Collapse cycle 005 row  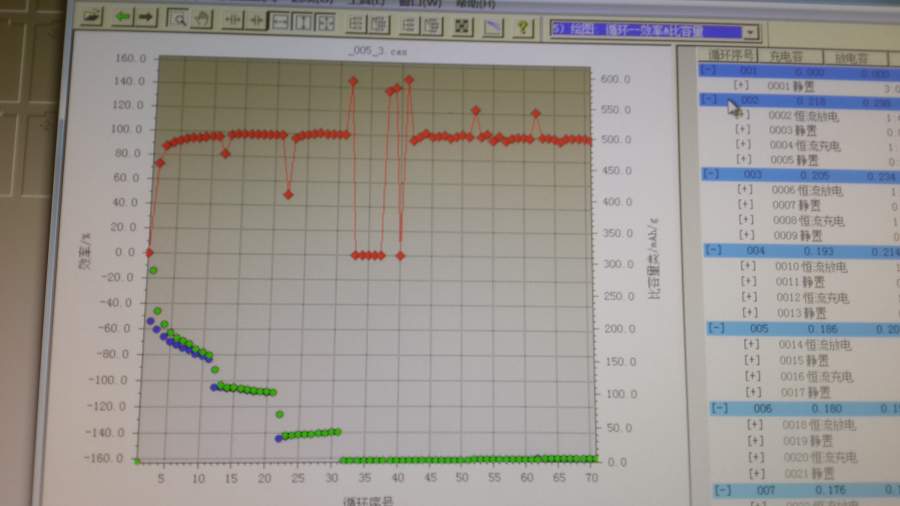point(716,328)
